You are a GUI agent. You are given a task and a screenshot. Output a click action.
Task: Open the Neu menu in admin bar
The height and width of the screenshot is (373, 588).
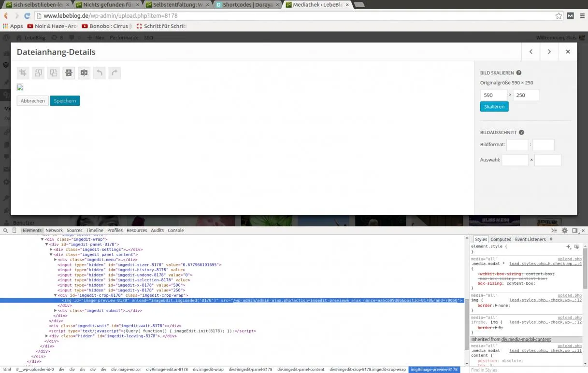click(x=96, y=37)
